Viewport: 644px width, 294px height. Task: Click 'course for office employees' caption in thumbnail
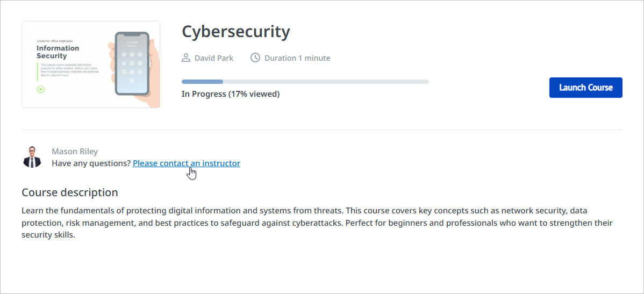click(54, 41)
